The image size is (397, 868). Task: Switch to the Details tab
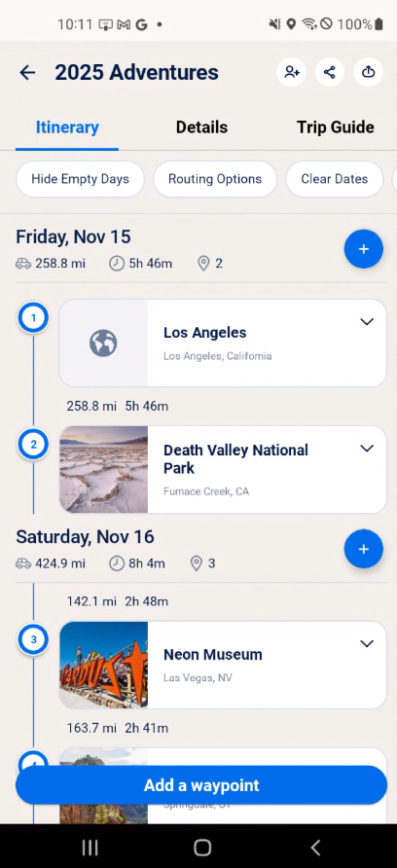point(201,127)
